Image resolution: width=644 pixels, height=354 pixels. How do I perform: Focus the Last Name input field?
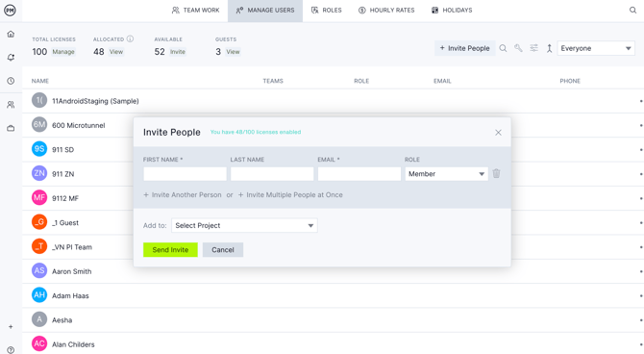(x=272, y=174)
